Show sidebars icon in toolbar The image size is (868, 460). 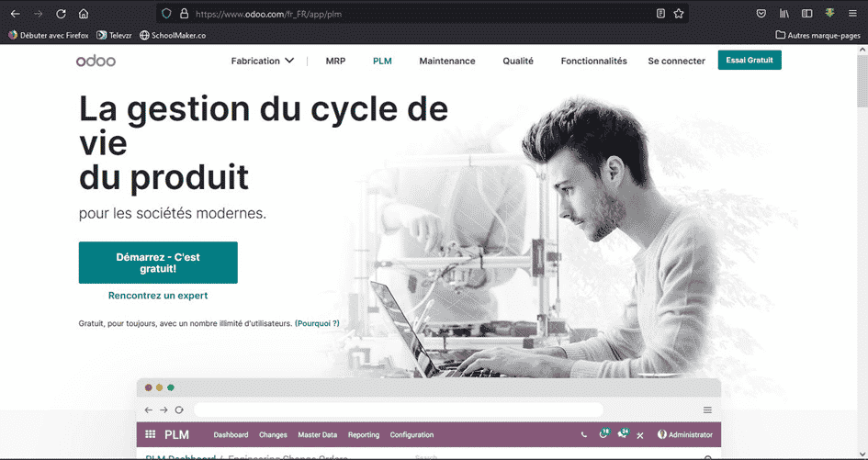806,14
